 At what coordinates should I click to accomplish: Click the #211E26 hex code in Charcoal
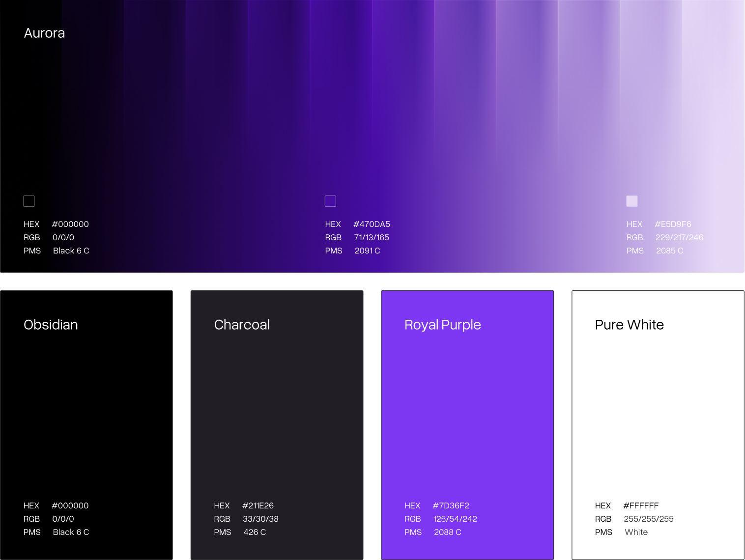(258, 505)
